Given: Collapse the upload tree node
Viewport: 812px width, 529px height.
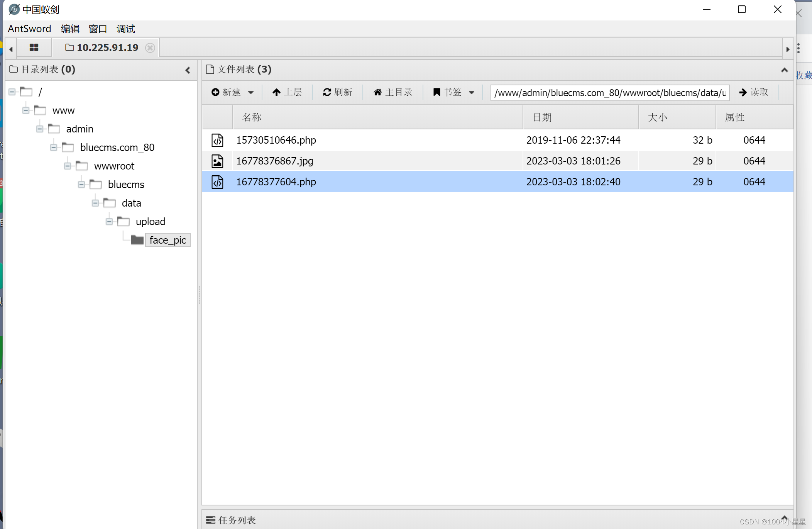Looking at the screenshot, I should pyautogui.click(x=109, y=222).
